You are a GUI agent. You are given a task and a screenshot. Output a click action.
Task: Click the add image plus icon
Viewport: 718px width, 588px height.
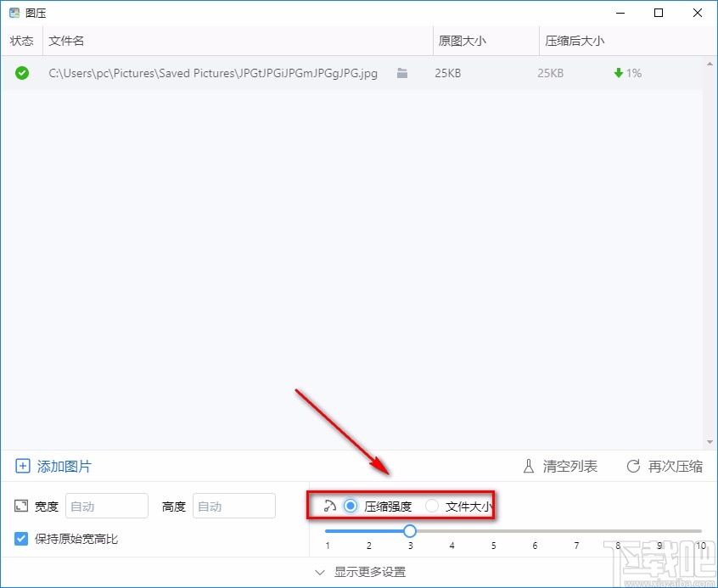(x=21, y=465)
